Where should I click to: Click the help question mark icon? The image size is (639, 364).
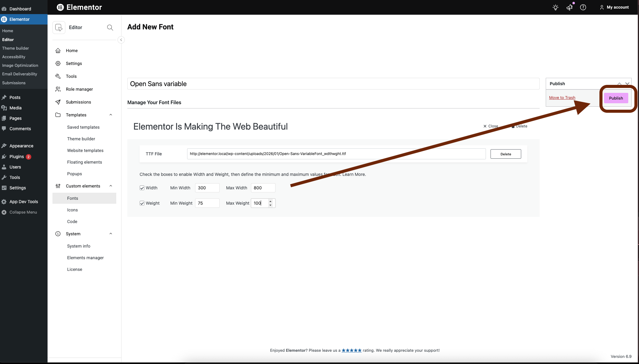[583, 7]
